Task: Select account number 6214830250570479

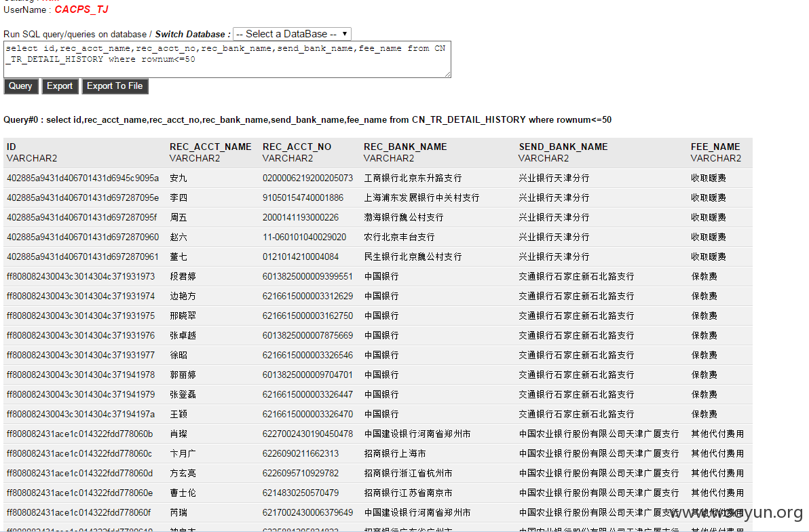Action: 300,492
